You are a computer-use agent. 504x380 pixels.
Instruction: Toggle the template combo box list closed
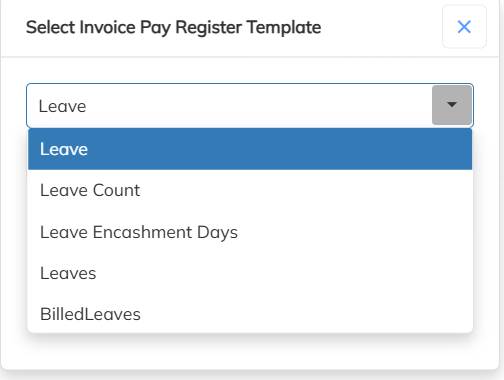(452, 105)
